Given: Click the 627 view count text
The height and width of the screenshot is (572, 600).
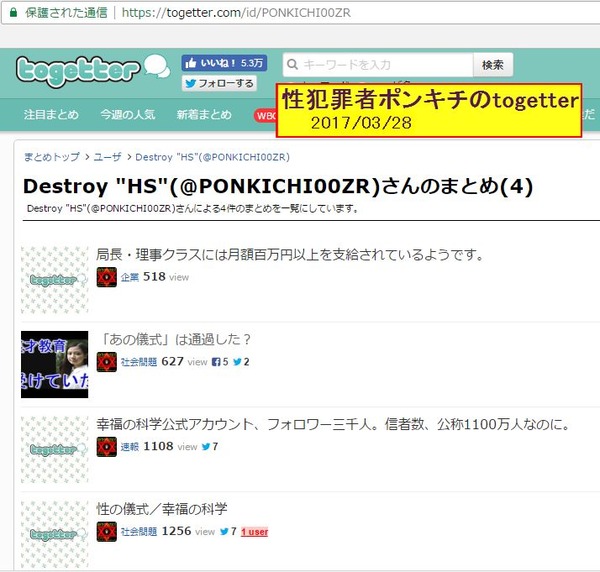Looking at the screenshot, I should [184, 362].
